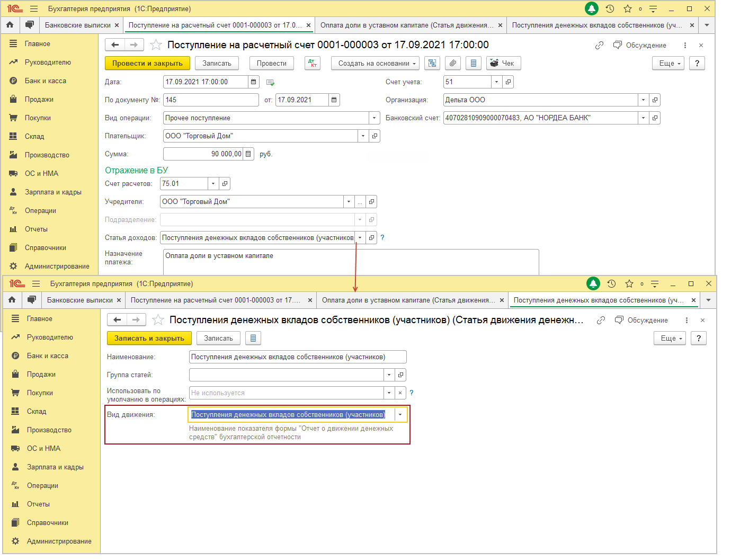Click the notification bell in upper window
The image size is (731, 560).
[591, 8]
